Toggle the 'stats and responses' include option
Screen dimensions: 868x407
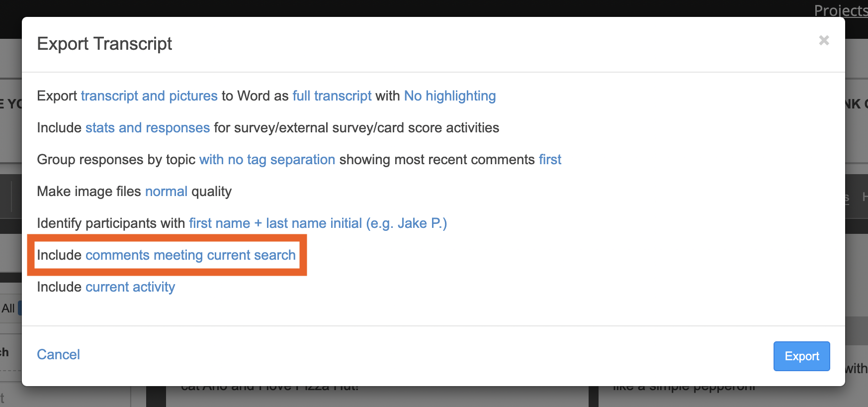(x=147, y=128)
